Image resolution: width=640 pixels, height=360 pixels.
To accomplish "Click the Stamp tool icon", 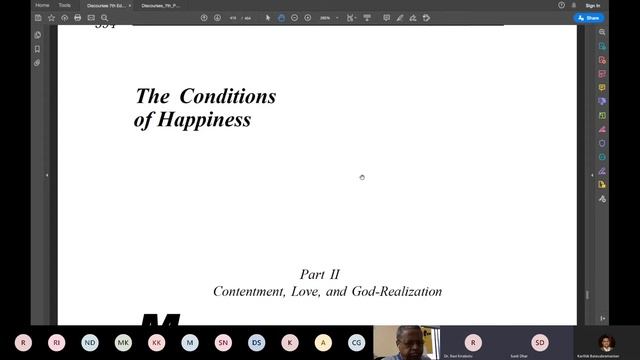I will [x=427, y=18].
